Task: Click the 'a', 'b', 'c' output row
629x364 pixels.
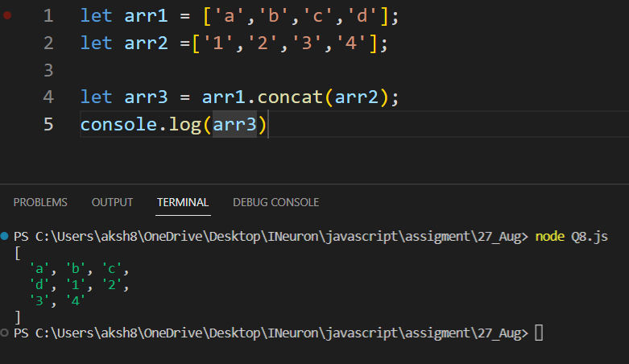Action: (x=80, y=268)
